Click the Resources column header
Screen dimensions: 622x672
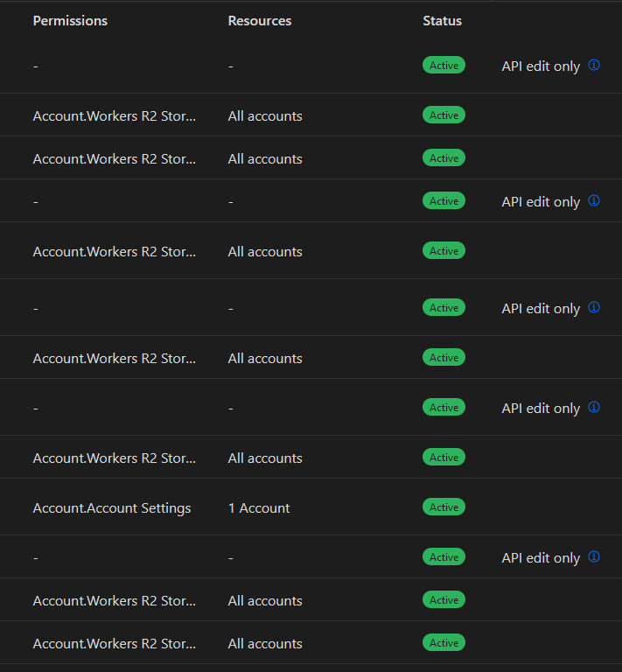tap(260, 20)
